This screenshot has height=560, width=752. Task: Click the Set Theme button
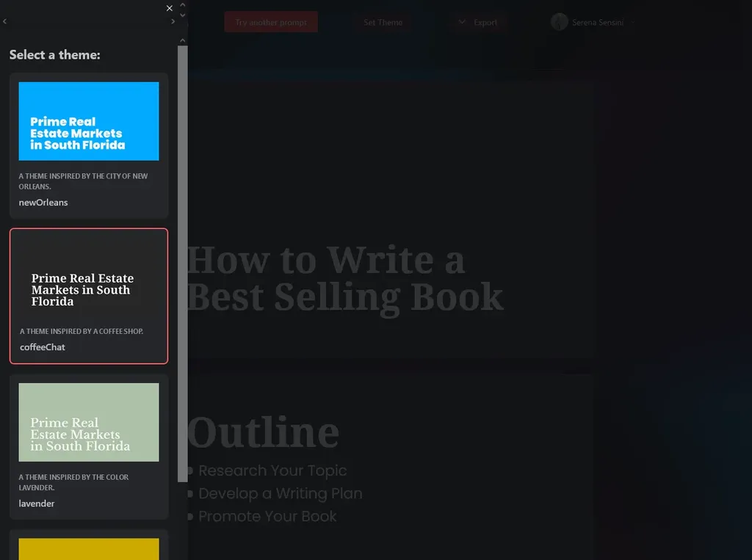point(383,22)
